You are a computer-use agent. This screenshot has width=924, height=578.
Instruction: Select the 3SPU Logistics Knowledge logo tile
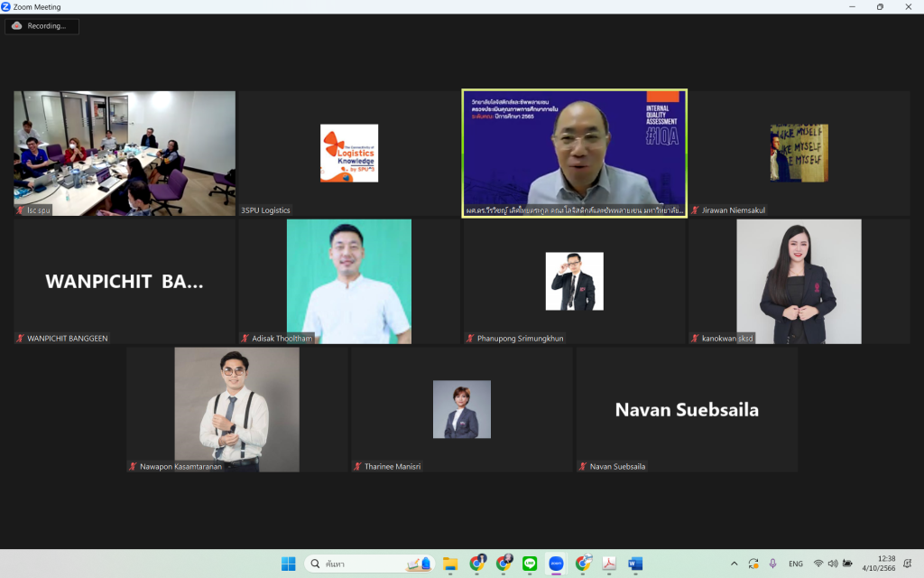pos(349,153)
